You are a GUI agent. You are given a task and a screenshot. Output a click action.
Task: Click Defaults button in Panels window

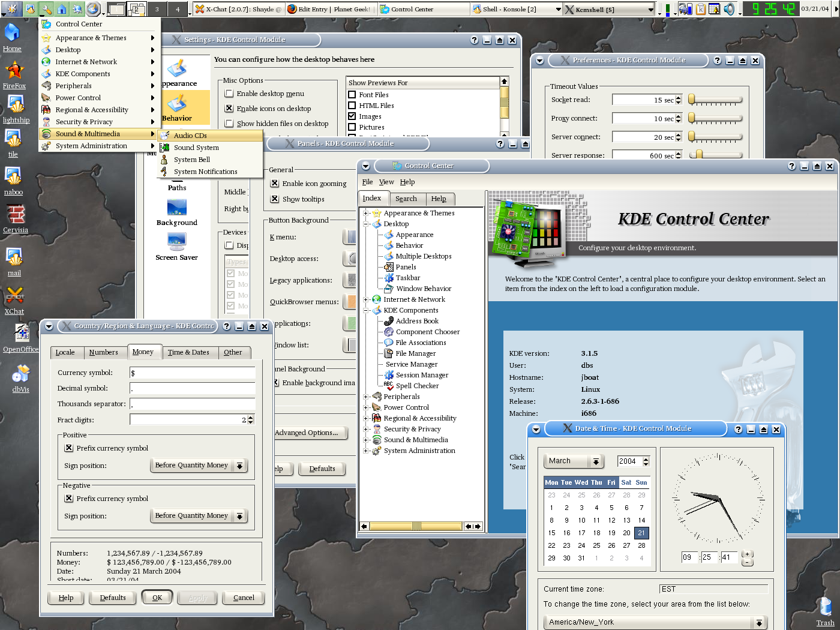pos(322,469)
